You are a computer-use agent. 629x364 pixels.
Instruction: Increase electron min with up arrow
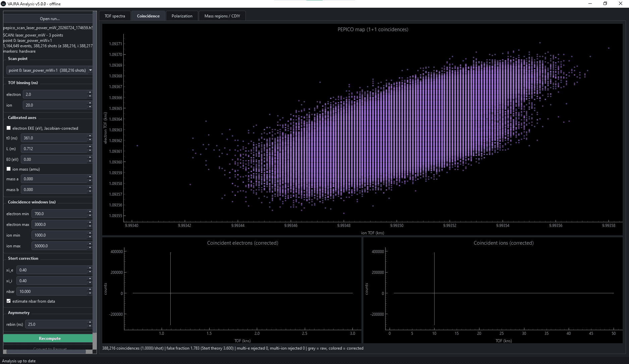pyautogui.click(x=90, y=212)
